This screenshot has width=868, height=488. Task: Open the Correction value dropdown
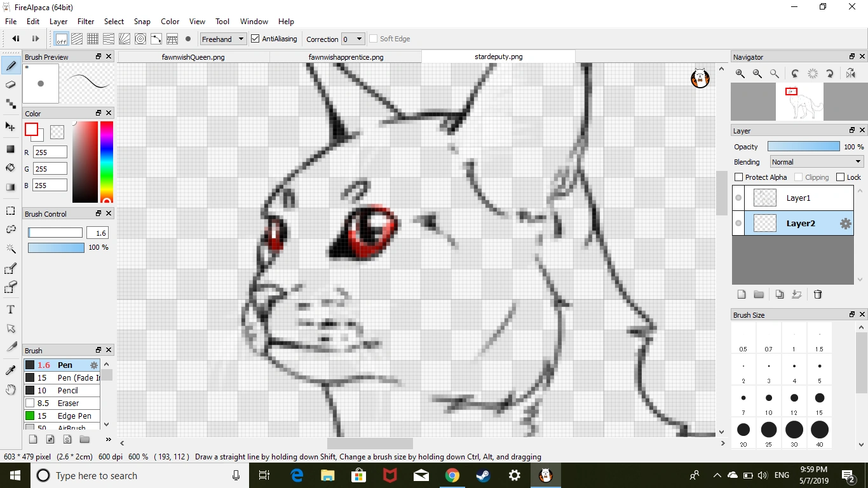point(353,39)
